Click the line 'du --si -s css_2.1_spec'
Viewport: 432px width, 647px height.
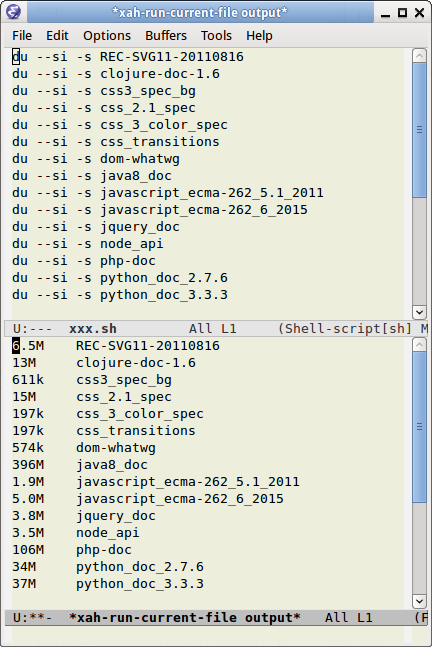(x=104, y=108)
